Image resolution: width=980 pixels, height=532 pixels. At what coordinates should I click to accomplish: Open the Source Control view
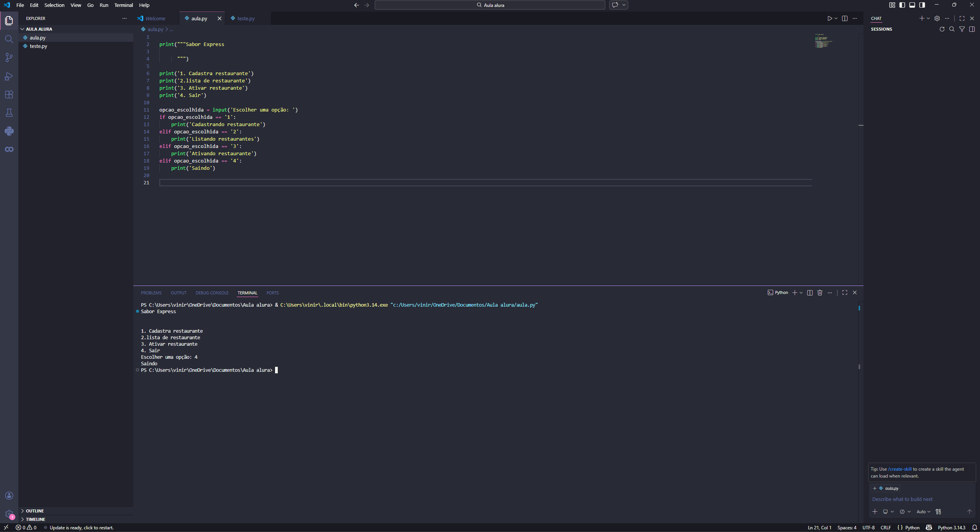coord(9,57)
